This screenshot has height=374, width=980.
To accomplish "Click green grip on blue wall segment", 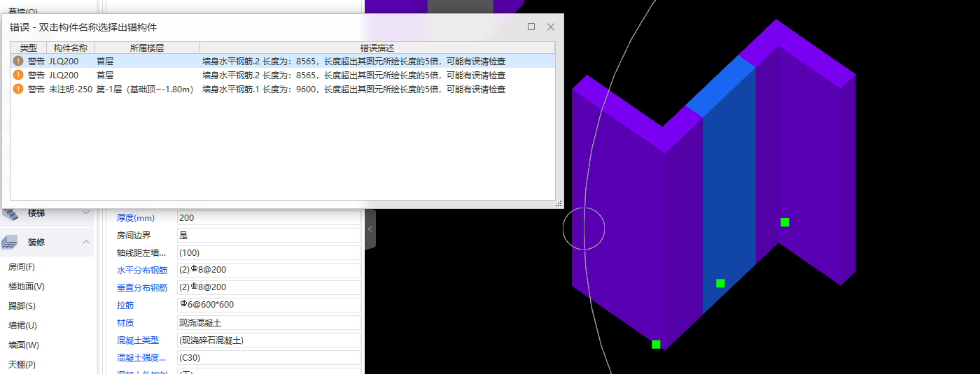I will 720,283.
